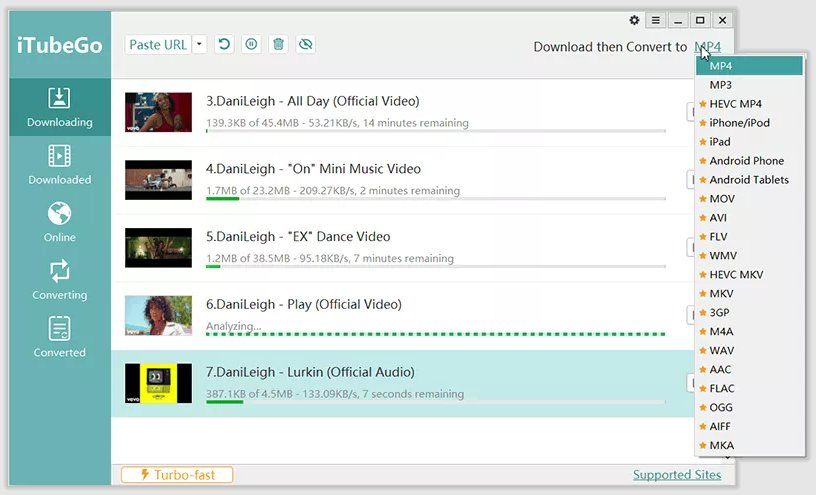Screen dimensions: 816x495
Task: Pause all downloads with toolbar icon
Action: pos(251,44)
